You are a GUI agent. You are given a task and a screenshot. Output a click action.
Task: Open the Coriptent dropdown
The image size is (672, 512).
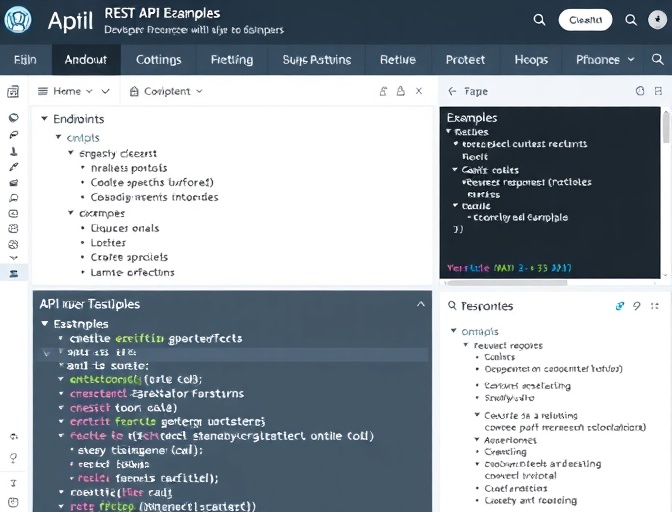[166, 91]
